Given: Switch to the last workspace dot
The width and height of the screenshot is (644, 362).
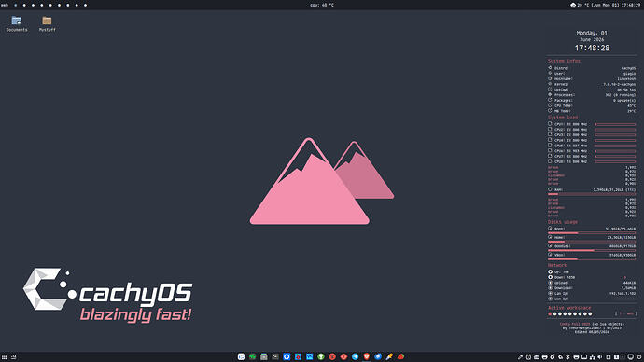Looking at the screenshot, I should [86, 6].
